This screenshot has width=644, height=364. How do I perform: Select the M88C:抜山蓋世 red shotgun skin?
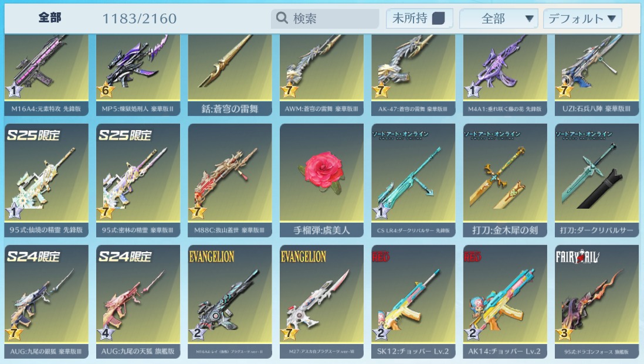pos(230,180)
